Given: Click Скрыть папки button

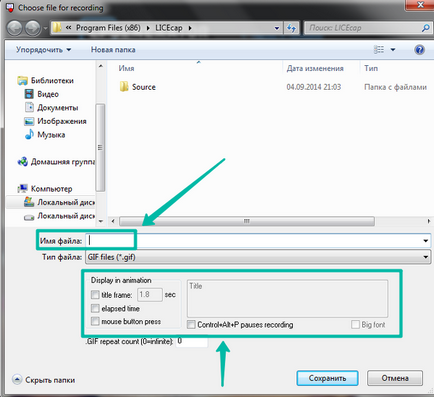Looking at the screenshot, I should click(44, 380).
